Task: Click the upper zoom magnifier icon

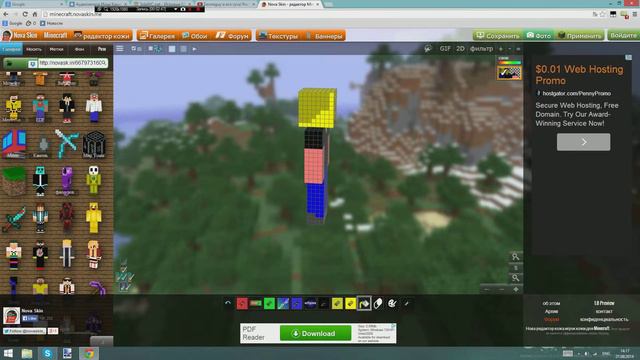Action: (516, 257)
